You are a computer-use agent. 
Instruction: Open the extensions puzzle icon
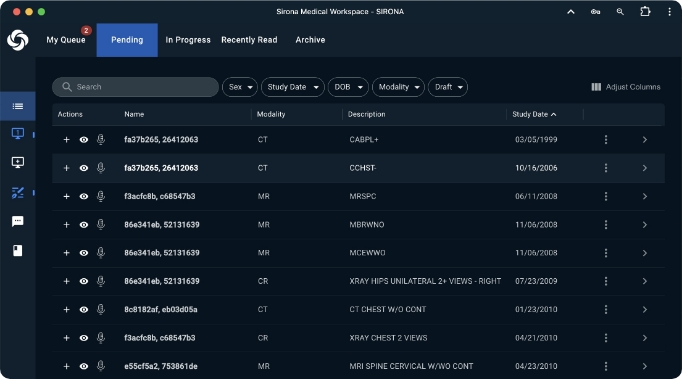[645, 12]
